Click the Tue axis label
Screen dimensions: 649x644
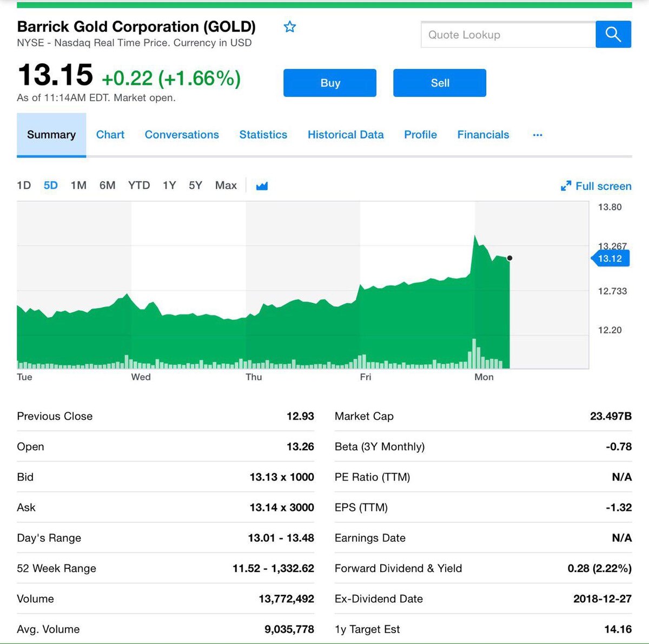[24, 377]
